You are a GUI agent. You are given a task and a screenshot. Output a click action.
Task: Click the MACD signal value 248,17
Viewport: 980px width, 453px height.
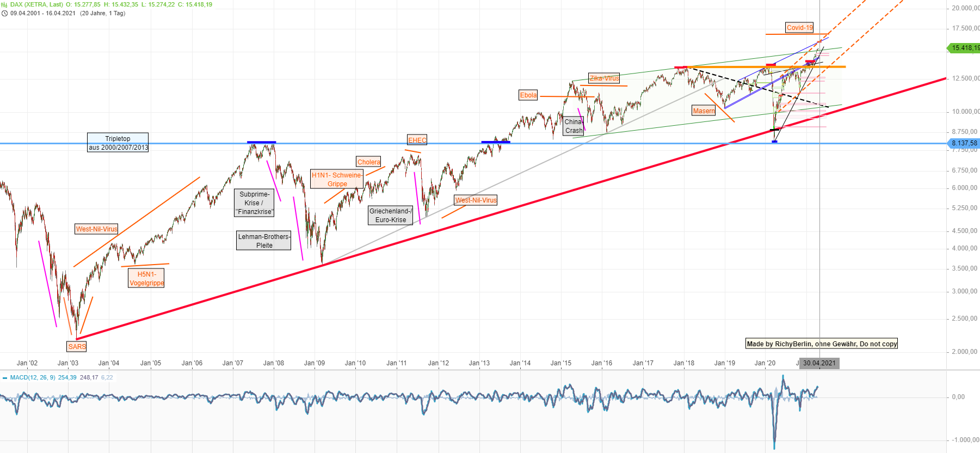pos(89,377)
